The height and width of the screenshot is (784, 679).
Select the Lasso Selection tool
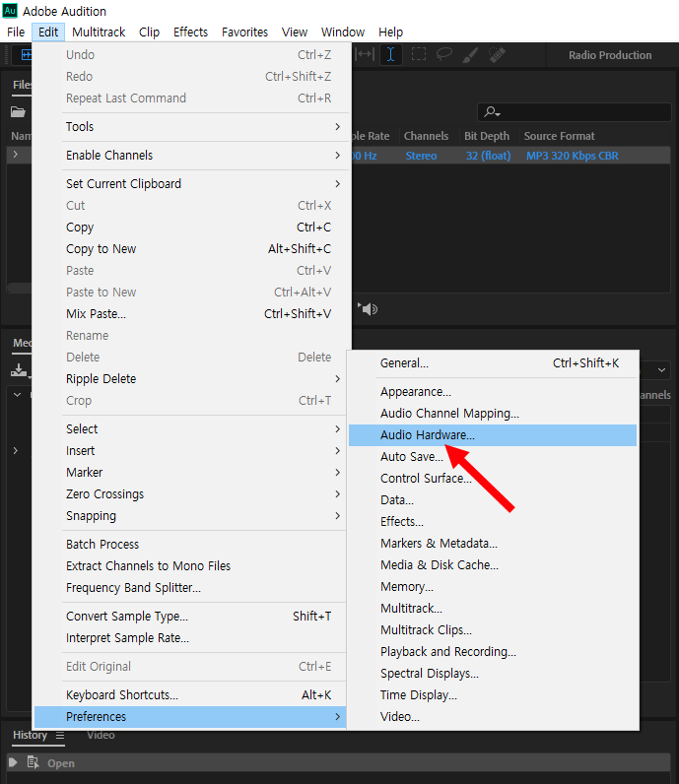(444, 54)
